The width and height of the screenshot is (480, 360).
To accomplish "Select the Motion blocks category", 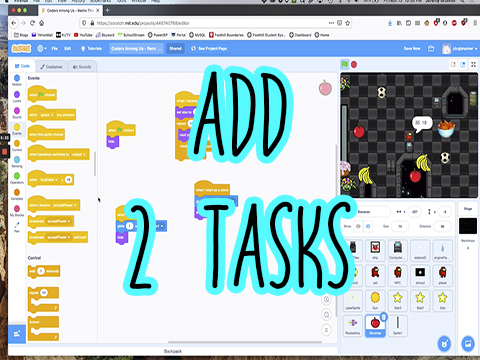I will pos(17,80).
